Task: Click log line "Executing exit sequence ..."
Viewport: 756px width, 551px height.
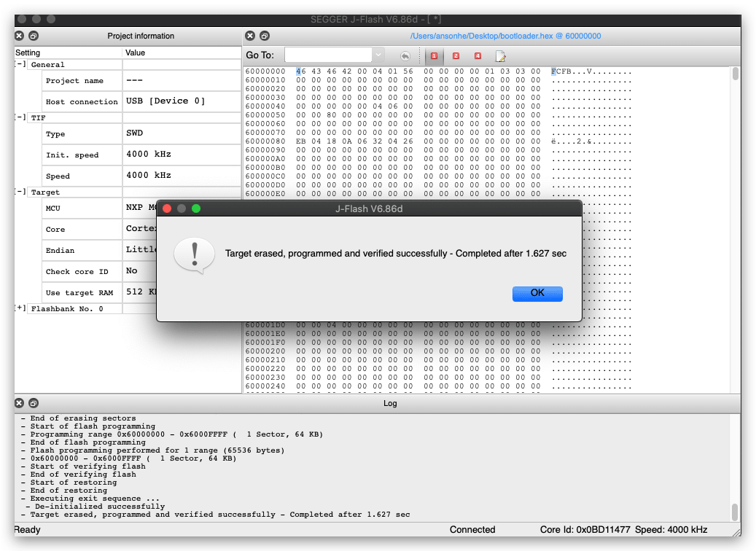Action: tap(95, 499)
